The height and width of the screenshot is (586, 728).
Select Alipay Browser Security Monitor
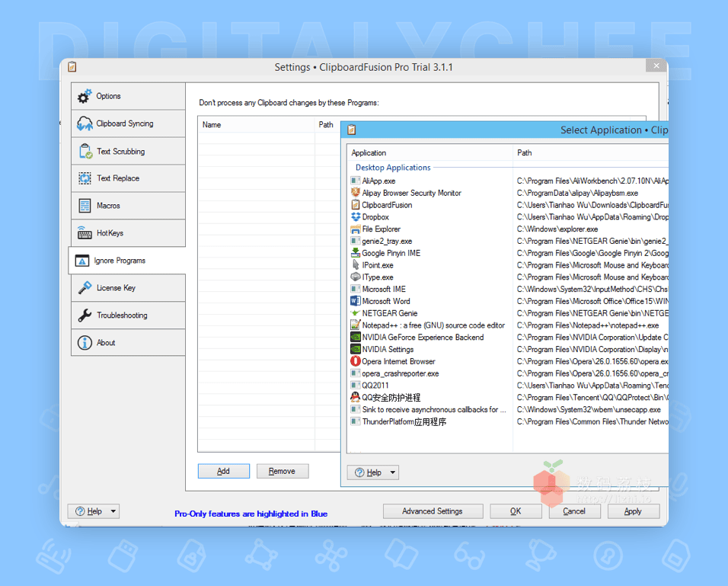[x=411, y=193]
